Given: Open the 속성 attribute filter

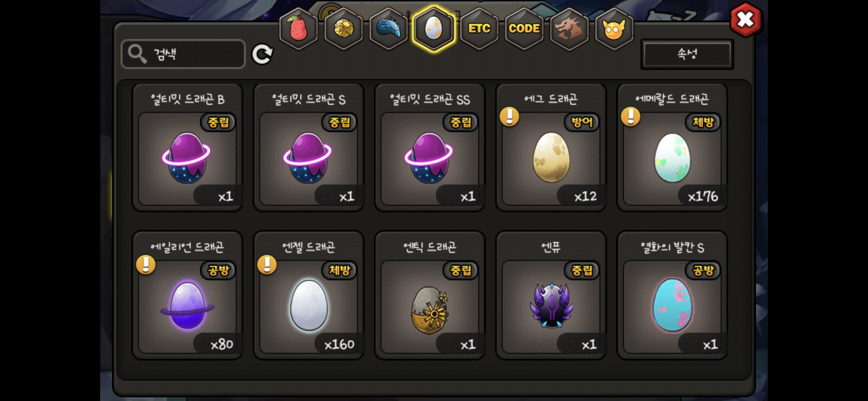Looking at the screenshot, I should click(687, 54).
